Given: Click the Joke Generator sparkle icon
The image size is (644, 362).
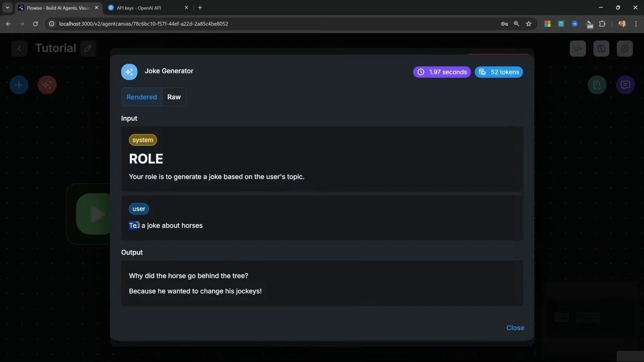Looking at the screenshot, I should pyautogui.click(x=129, y=72).
